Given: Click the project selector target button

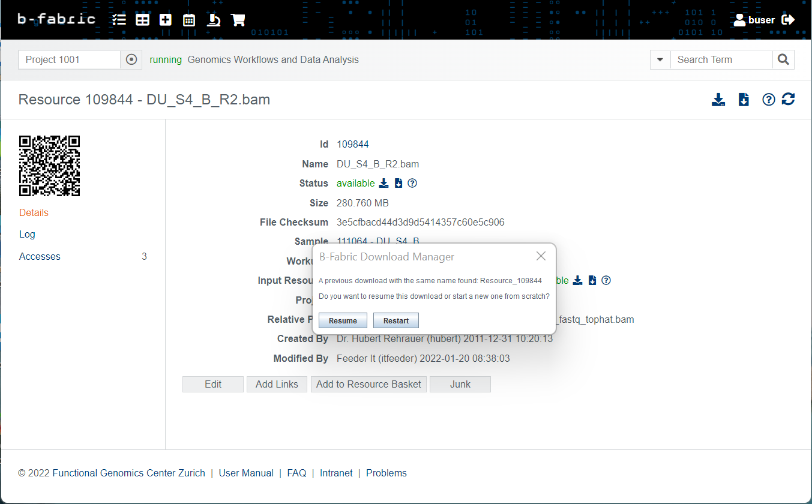Looking at the screenshot, I should click(131, 59).
